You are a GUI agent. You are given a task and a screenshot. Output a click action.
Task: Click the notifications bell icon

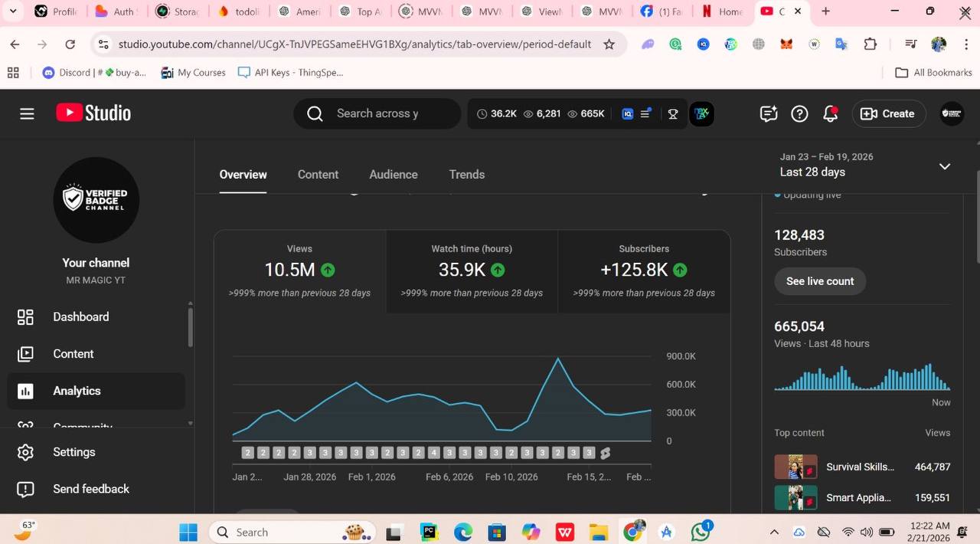coord(830,113)
